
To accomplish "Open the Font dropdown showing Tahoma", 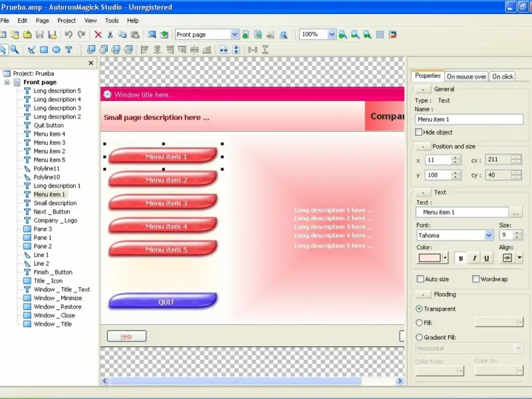I will (455, 235).
